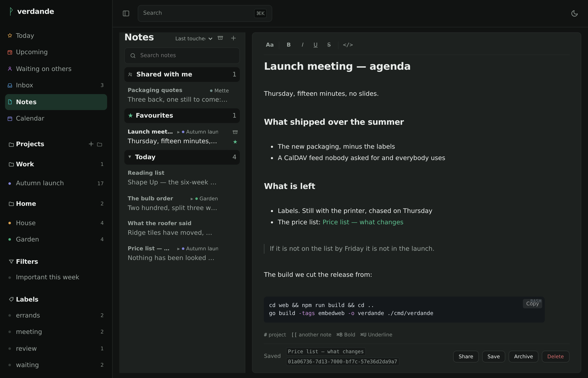
Task: Apply bold formatting in editor toolbar
Action: point(289,45)
